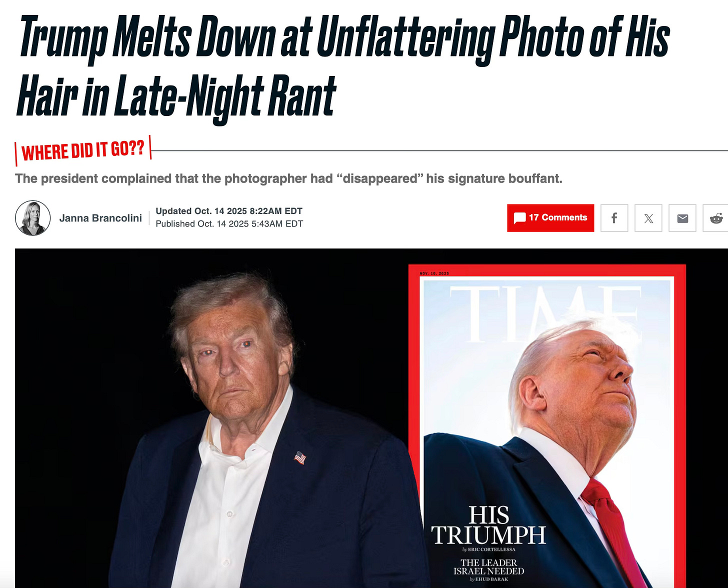Viewport: 728px width, 588px height.
Task: Share the article on Facebook
Action: (614, 218)
